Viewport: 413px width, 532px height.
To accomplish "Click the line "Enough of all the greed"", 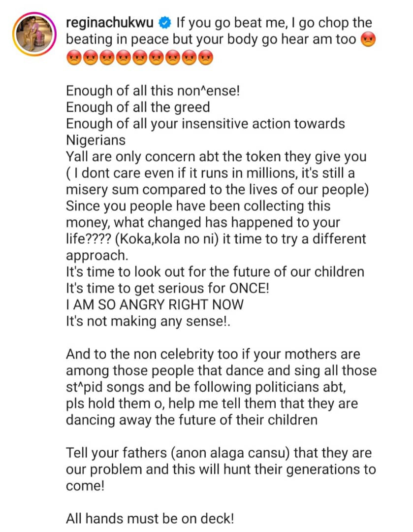I will point(138,107).
